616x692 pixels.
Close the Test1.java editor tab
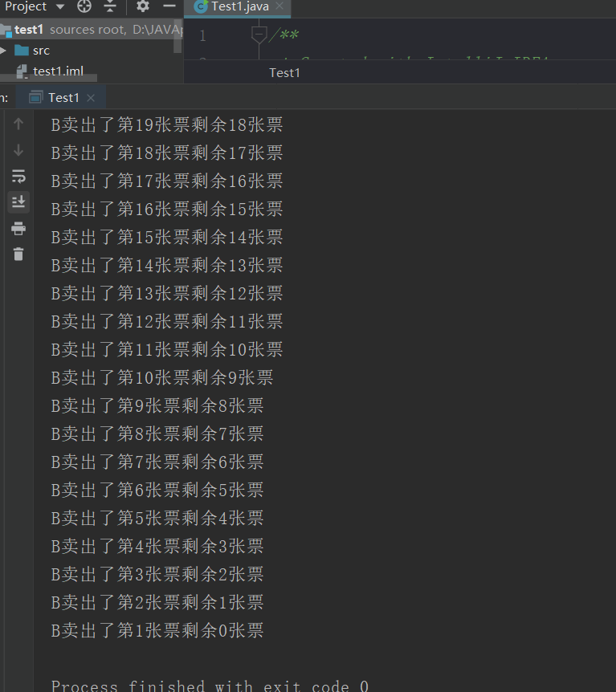coord(279,6)
